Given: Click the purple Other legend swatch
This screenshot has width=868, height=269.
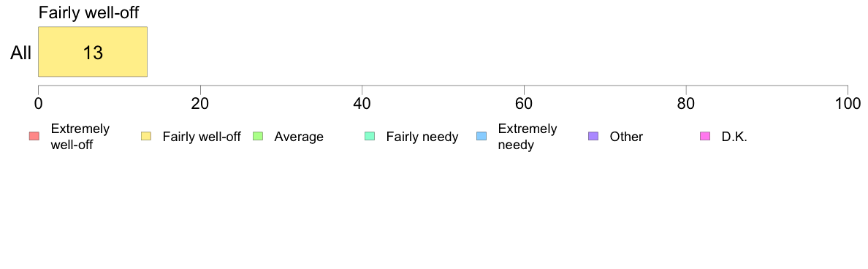Looking at the screenshot, I should click(593, 136).
